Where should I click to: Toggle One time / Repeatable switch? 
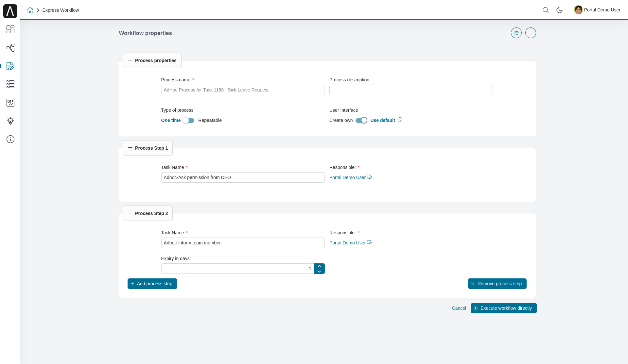(189, 121)
